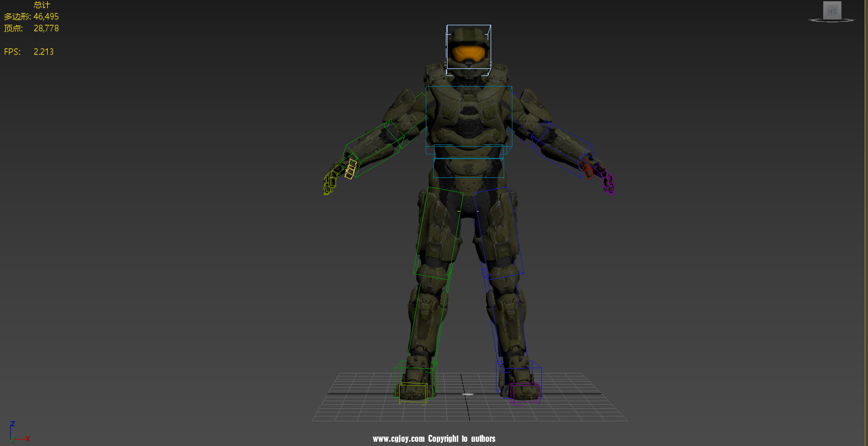The height and width of the screenshot is (446, 868).
Task: Pick the purple hand finger bones
Action: point(607,183)
